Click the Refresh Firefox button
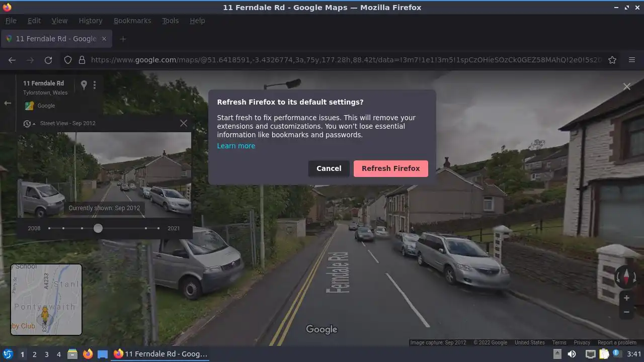 (390, 168)
